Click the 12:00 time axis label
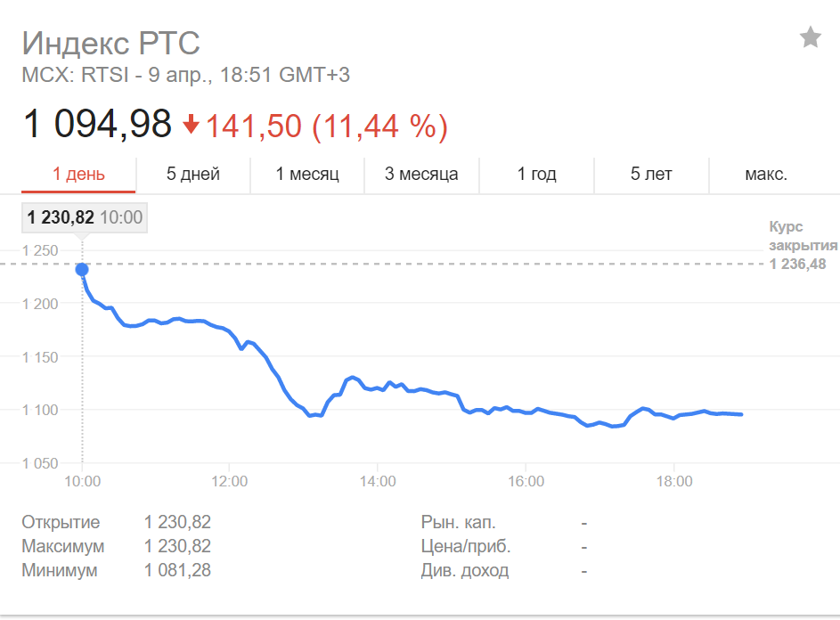840x620 pixels. point(229,482)
